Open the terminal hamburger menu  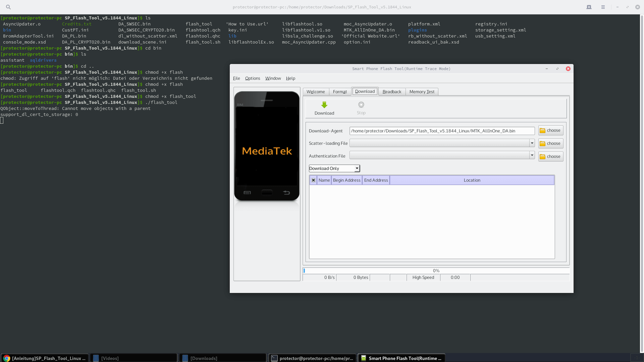pyautogui.click(x=603, y=7)
